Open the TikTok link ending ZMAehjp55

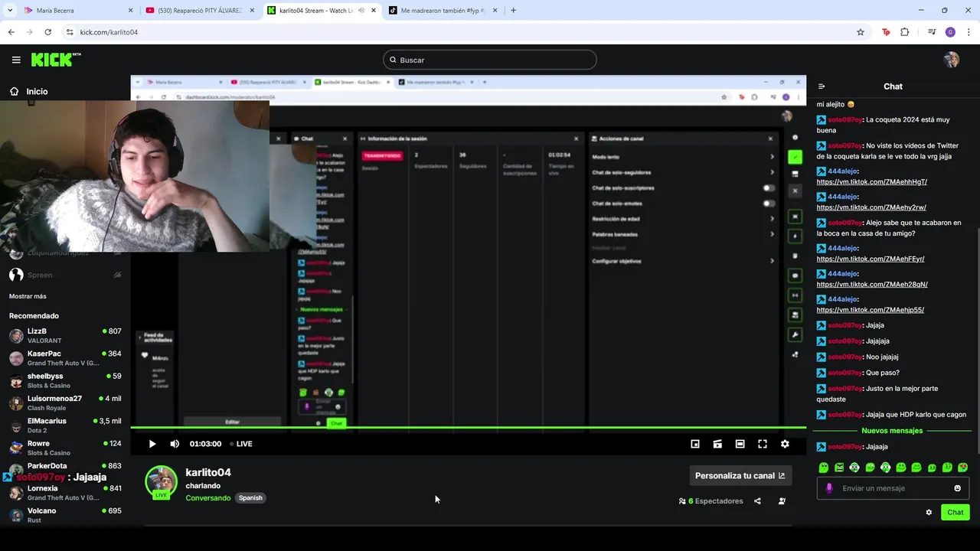point(871,310)
